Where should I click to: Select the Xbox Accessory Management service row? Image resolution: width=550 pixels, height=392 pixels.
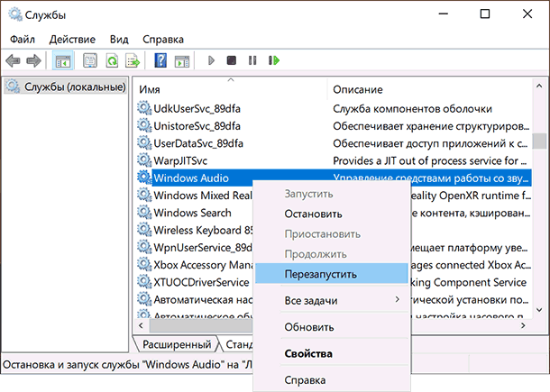(195, 265)
